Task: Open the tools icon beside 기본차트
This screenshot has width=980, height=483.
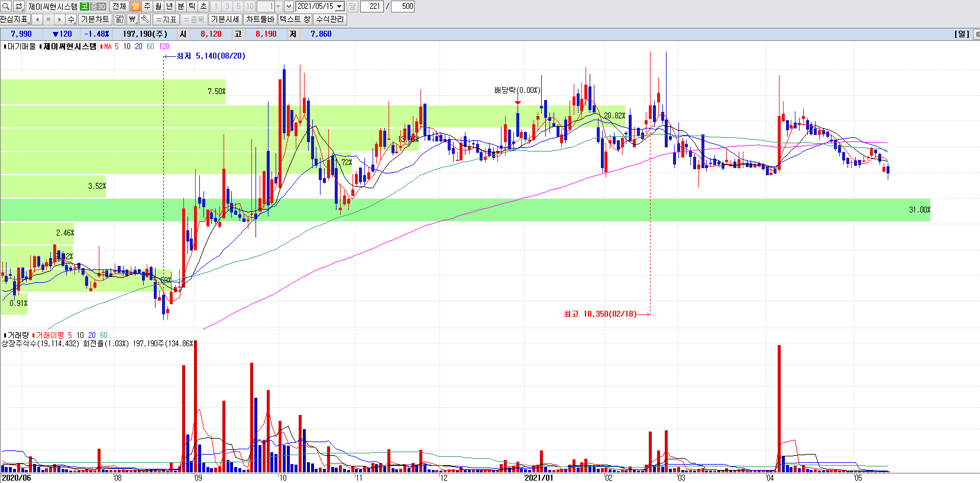Action: (119, 19)
